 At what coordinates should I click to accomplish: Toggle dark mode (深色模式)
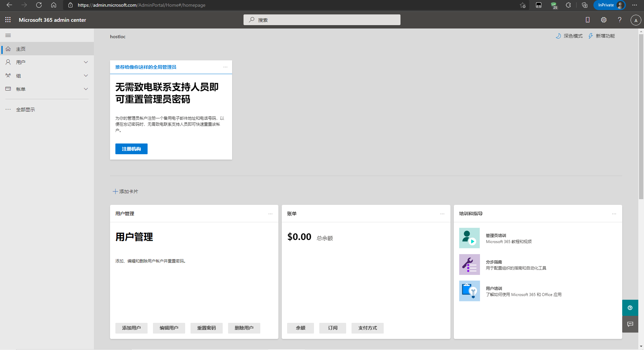tap(569, 36)
